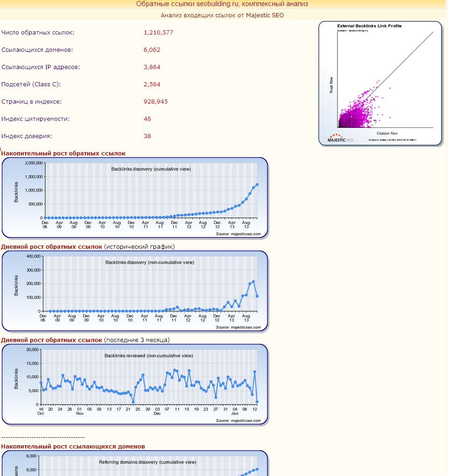Select the referring domains value 6,062

click(152, 50)
